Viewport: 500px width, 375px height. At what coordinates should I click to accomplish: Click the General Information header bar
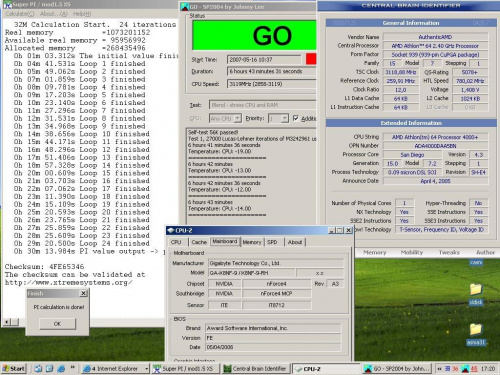[411, 23]
